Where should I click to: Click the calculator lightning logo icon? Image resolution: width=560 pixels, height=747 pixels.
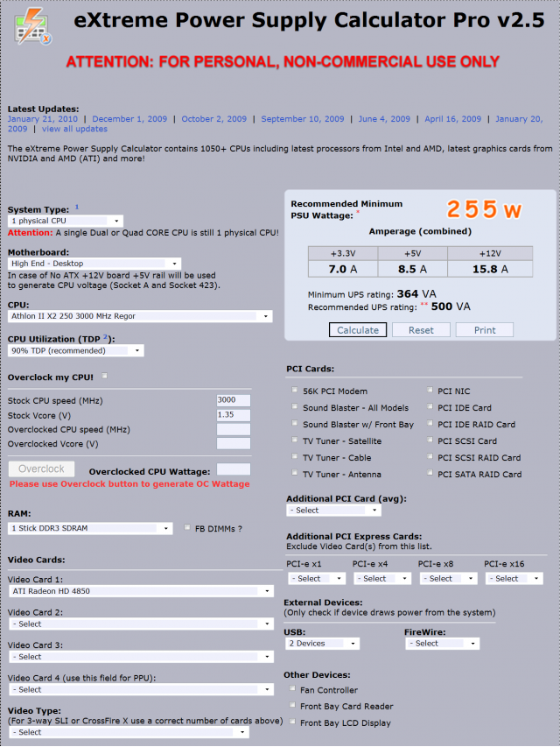[x=32, y=28]
